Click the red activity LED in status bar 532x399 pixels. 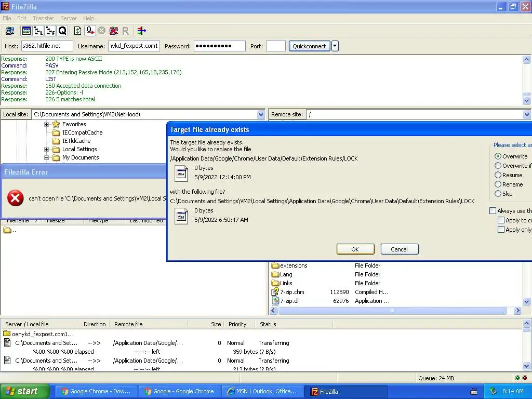click(525, 378)
